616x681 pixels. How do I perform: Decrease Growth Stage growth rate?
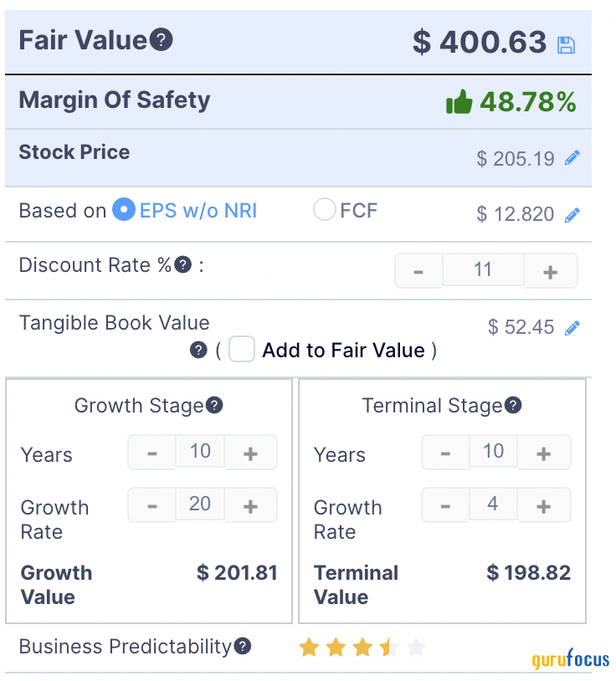pos(152,505)
